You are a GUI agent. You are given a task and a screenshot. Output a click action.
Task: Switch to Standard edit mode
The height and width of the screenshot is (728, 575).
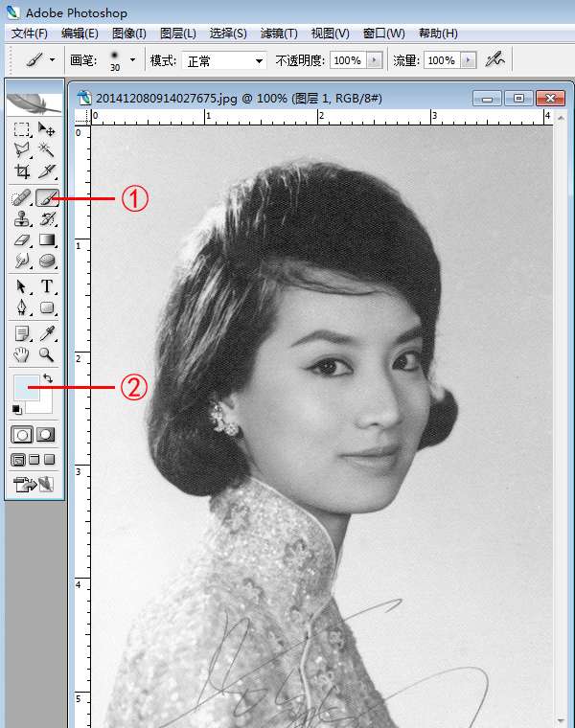tap(21, 434)
